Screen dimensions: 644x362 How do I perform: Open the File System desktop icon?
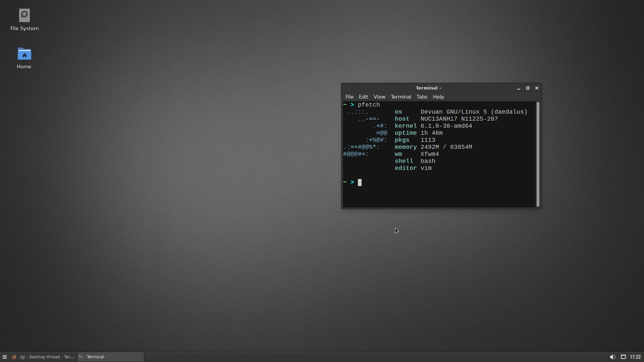[24, 20]
